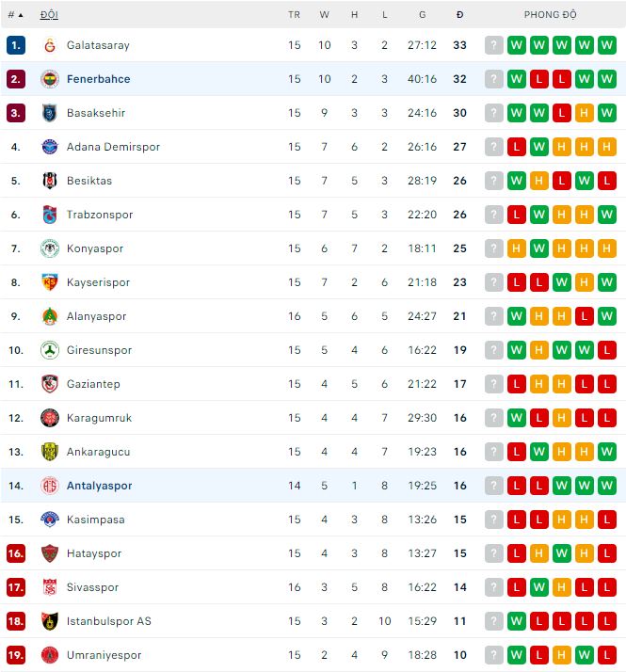This screenshot has width=626, height=672.
Task: Click the Alanyaspor club logo
Action: [x=50, y=316]
